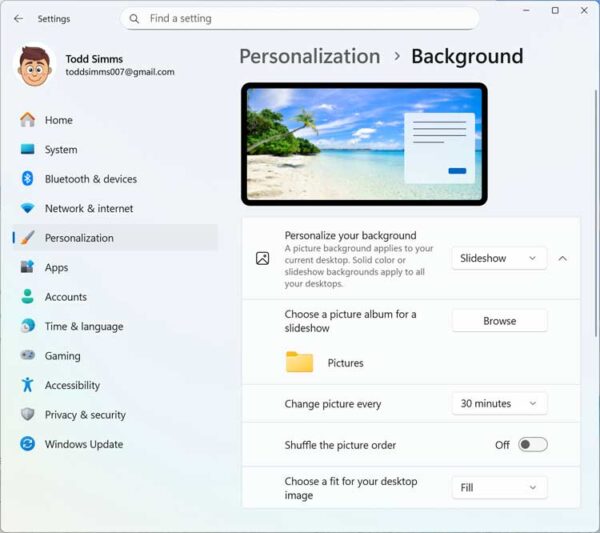
Task: Open the Home section icon
Action: (28, 120)
